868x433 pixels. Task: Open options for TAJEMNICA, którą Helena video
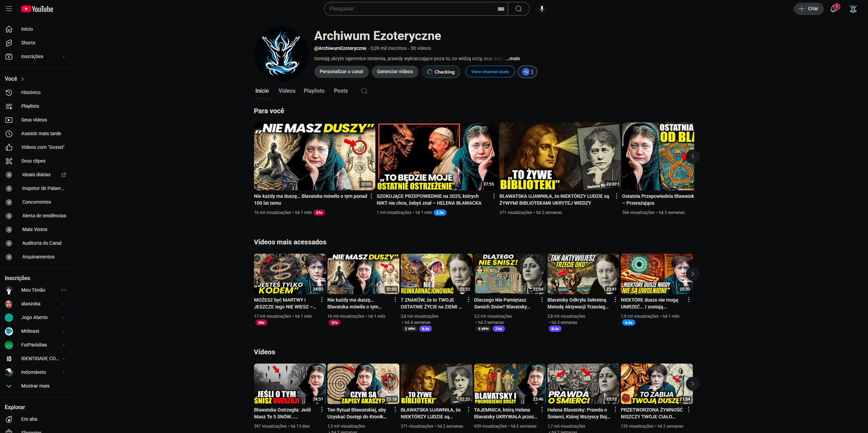(541, 410)
